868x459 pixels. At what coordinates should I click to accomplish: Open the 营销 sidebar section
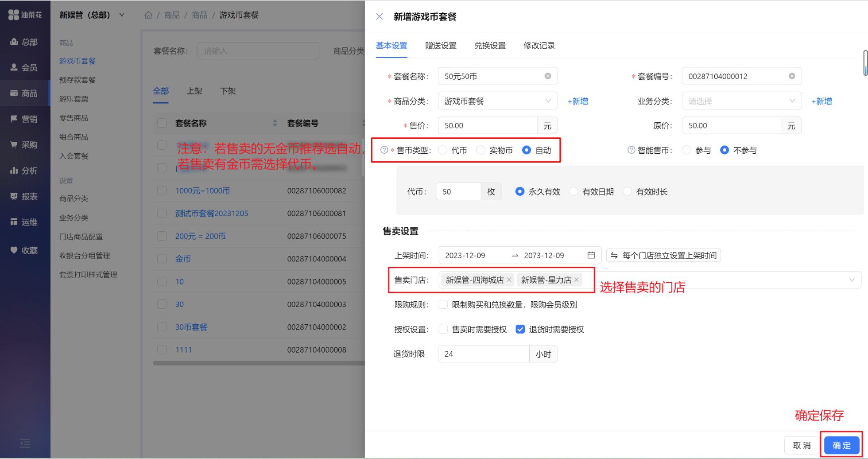24,119
